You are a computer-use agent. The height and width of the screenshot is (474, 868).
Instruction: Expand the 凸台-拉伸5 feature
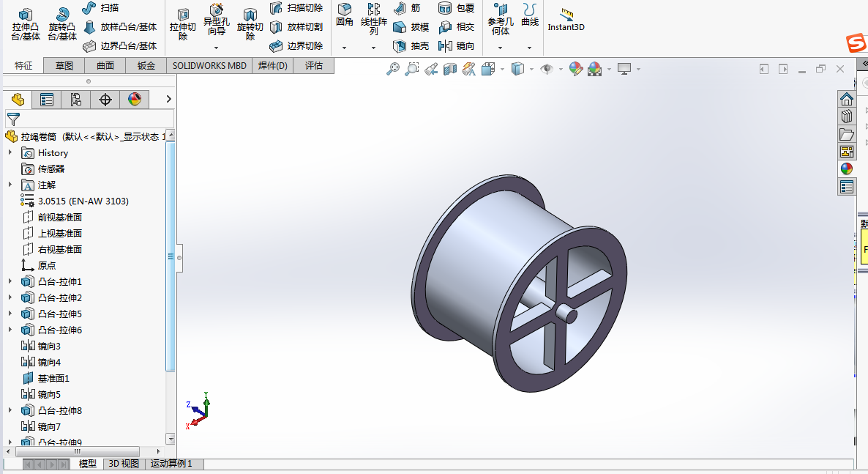point(10,314)
